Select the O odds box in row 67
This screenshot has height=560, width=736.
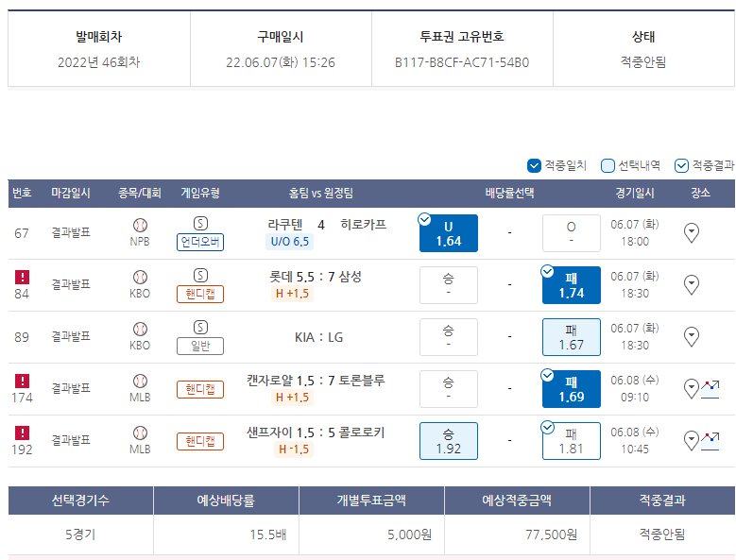[x=572, y=233]
